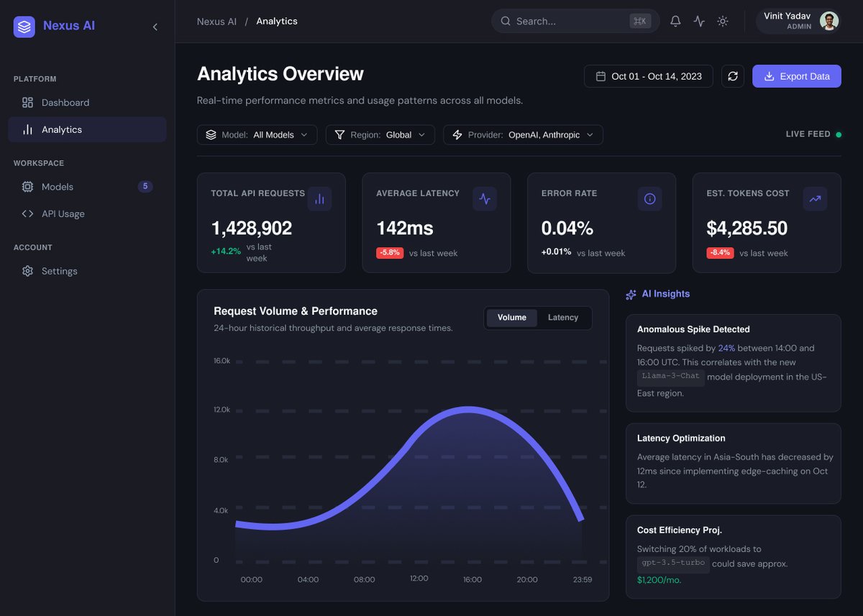Click the Nexus AI logo icon

[24, 27]
